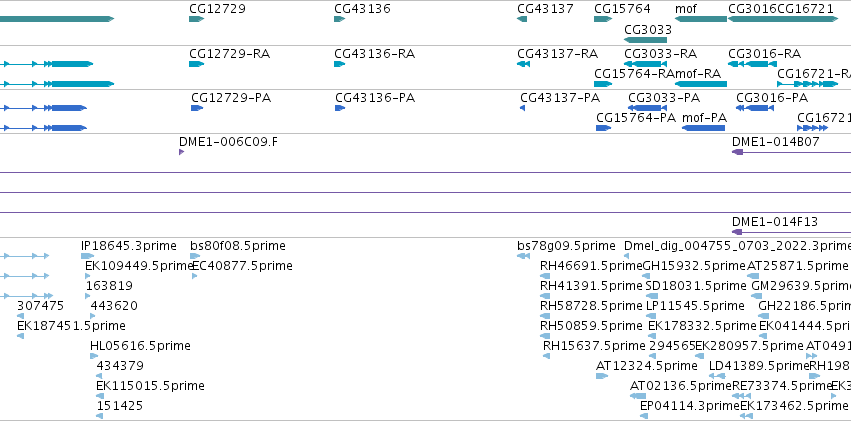Select the bs80f08.5prime EST arrow

(195, 256)
